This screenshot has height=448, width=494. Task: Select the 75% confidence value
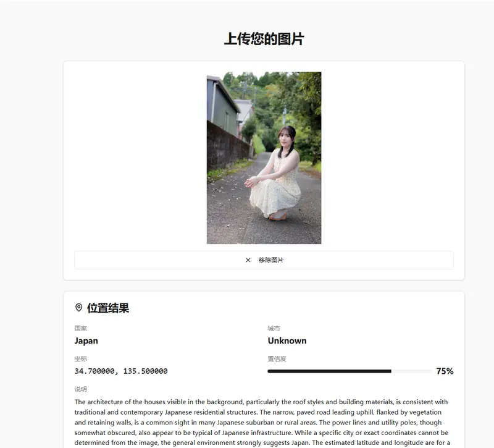(445, 371)
